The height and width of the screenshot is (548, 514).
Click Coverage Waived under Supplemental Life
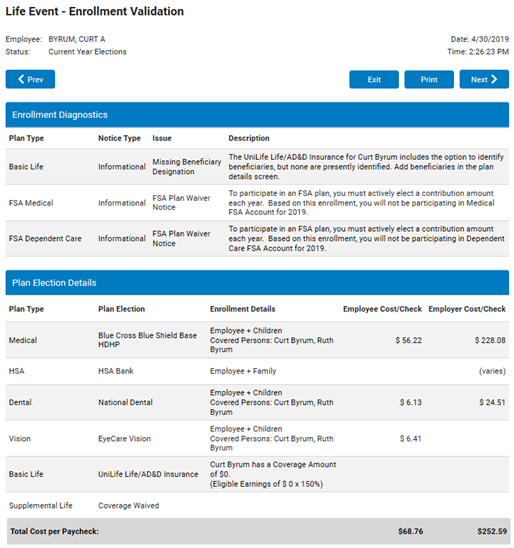point(129,505)
